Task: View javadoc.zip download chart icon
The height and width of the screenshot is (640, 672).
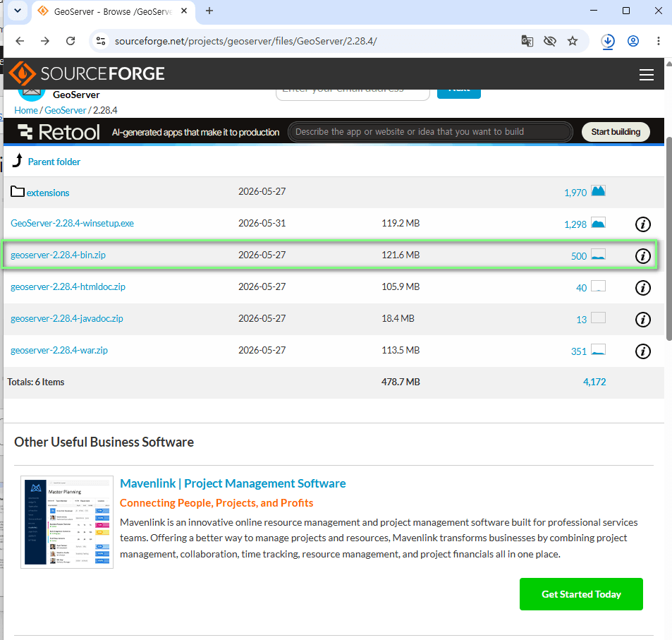Action: [x=598, y=318]
